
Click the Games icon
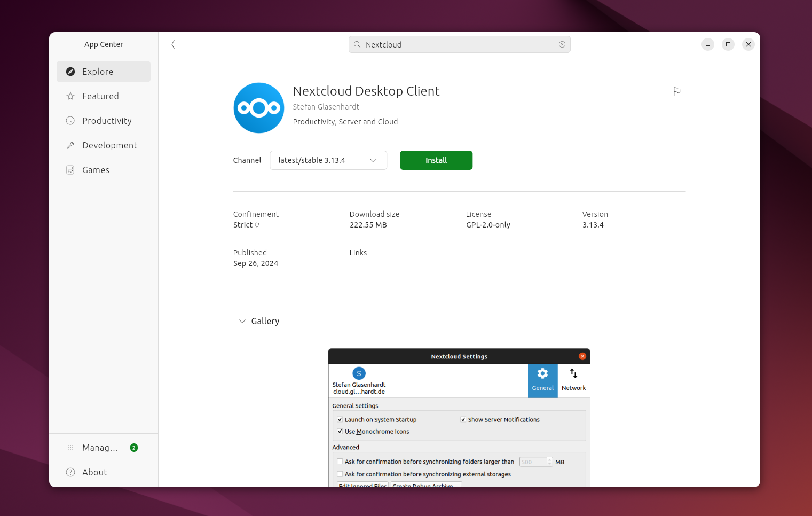pos(70,170)
